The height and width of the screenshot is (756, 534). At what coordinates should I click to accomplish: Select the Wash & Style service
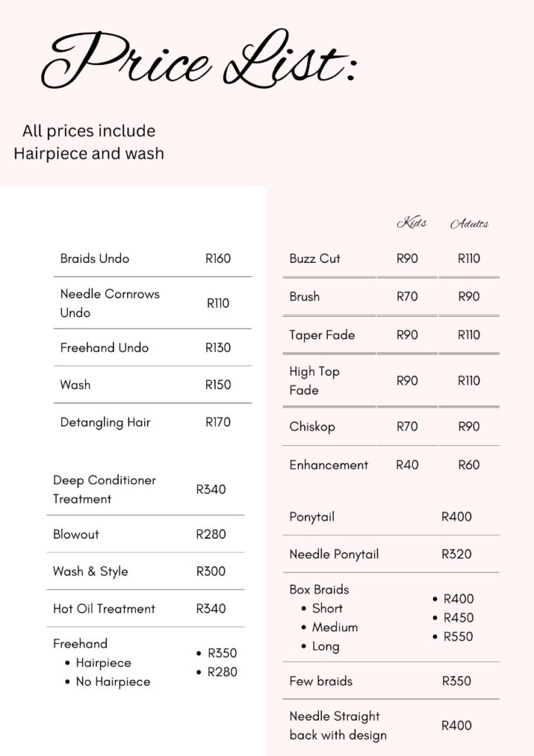(x=90, y=571)
